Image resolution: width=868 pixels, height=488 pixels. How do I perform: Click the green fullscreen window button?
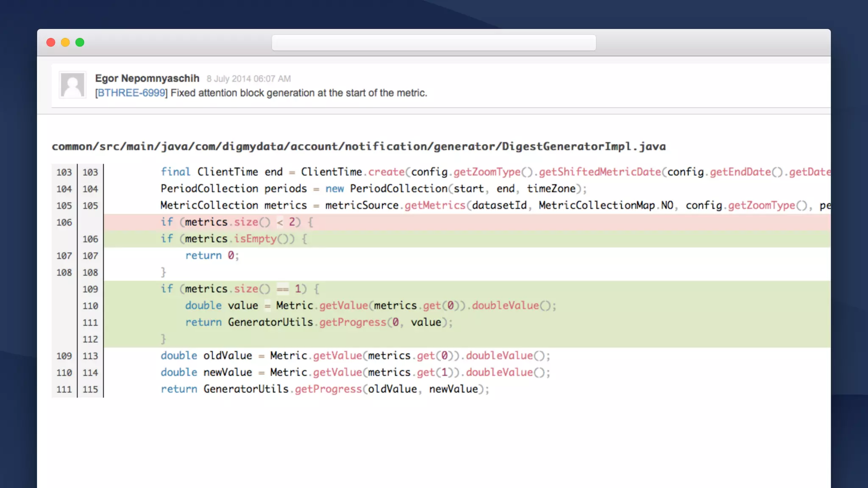pos(80,42)
